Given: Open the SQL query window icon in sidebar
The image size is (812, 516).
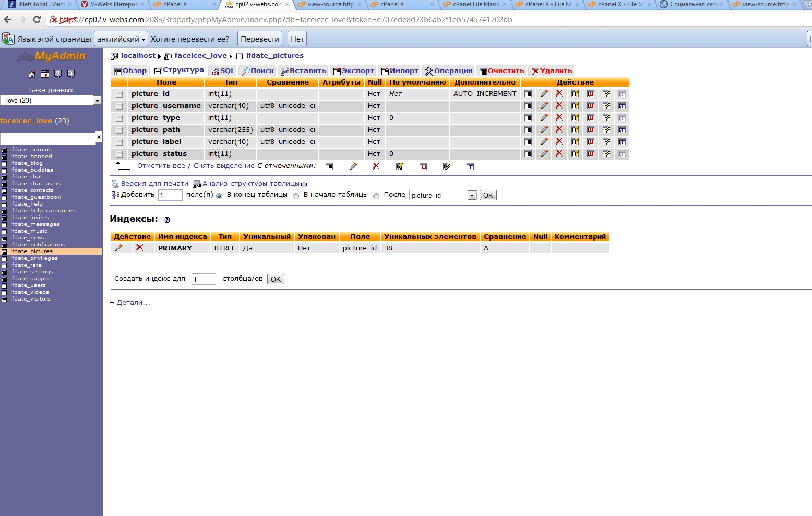Looking at the screenshot, I should tap(45, 74).
